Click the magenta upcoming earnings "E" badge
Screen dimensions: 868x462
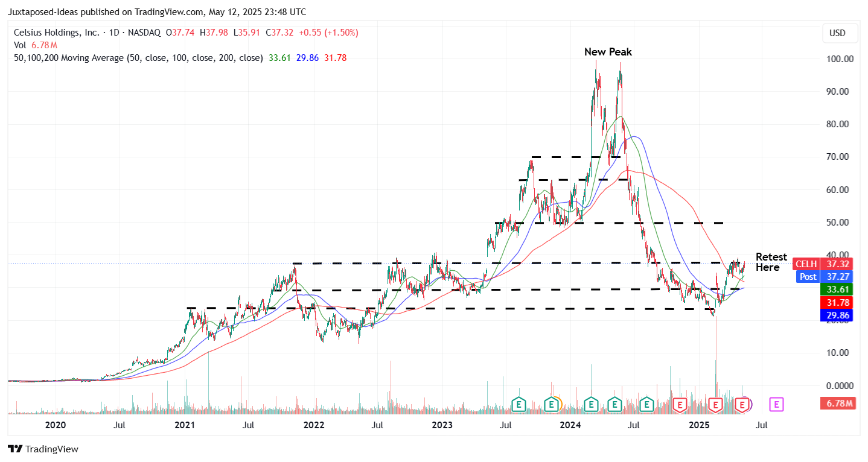click(x=776, y=405)
